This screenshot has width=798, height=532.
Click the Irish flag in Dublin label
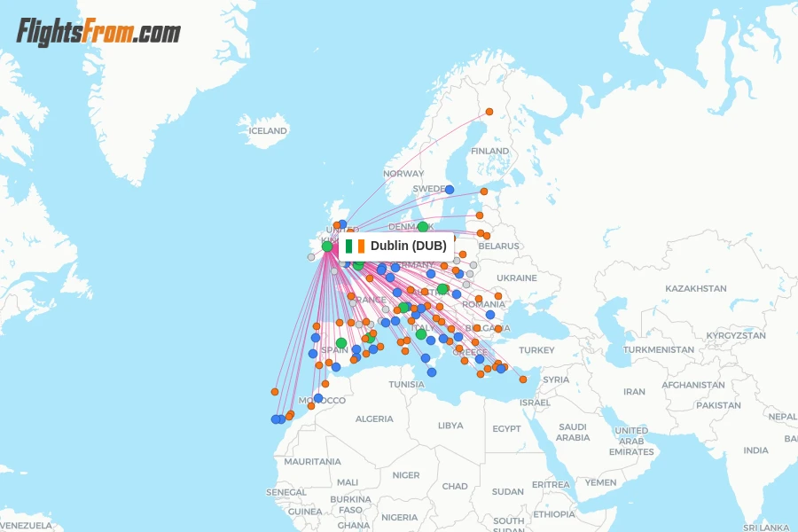(355, 246)
